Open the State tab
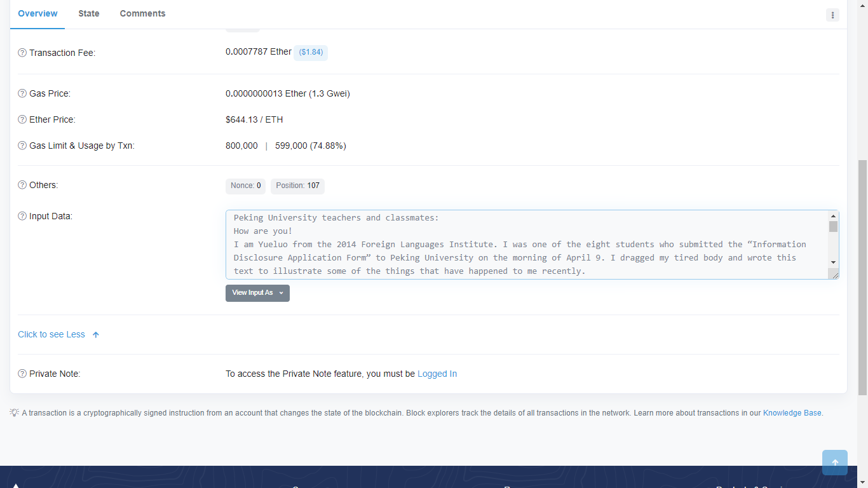 point(89,13)
